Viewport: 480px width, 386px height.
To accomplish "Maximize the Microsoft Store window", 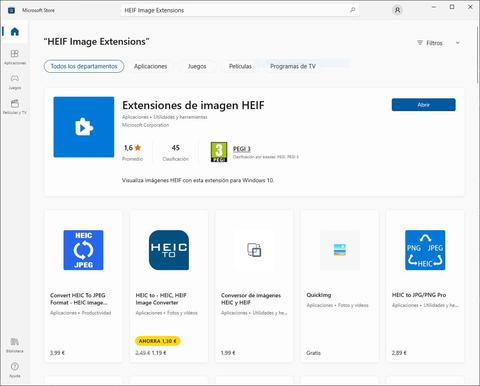I will (452, 7).
